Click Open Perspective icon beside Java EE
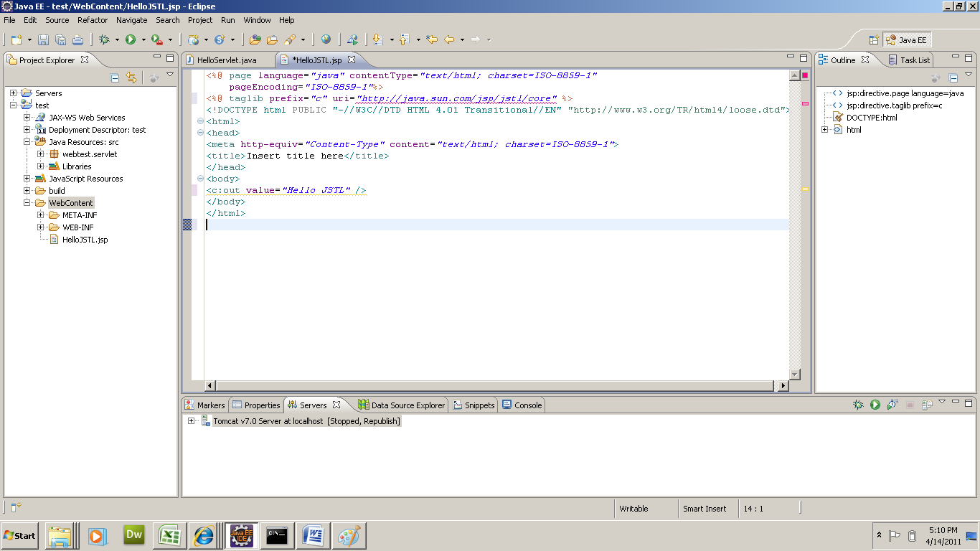Image resolution: width=980 pixels, height=551 pixels. coord(874,40)
